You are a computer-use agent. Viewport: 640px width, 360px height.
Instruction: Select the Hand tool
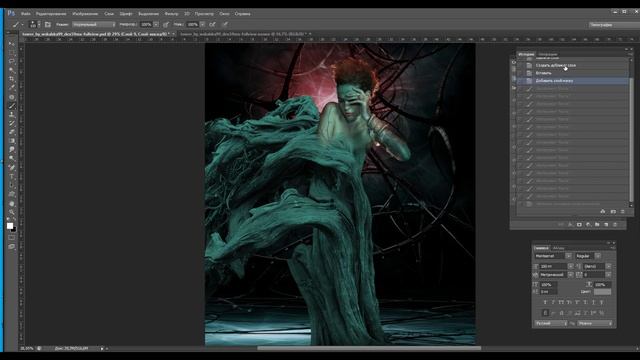(12, 203)
